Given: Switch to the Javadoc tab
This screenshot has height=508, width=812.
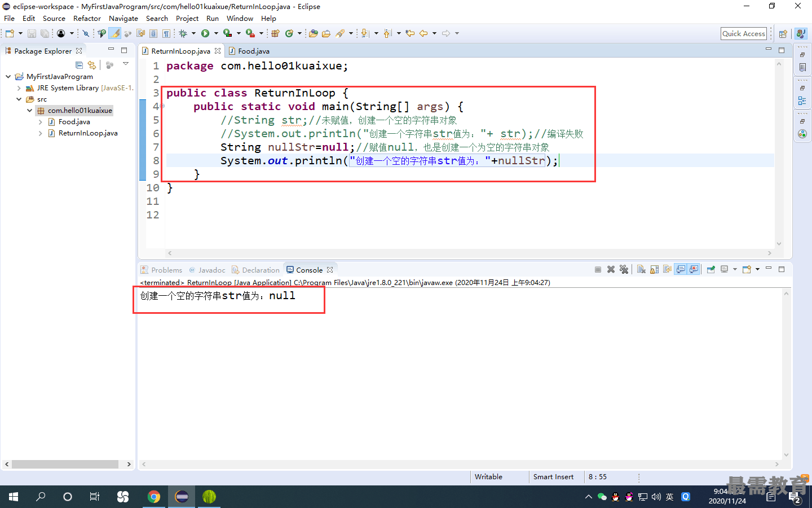Looking at the screenshot, I should (x=207, y=270).
